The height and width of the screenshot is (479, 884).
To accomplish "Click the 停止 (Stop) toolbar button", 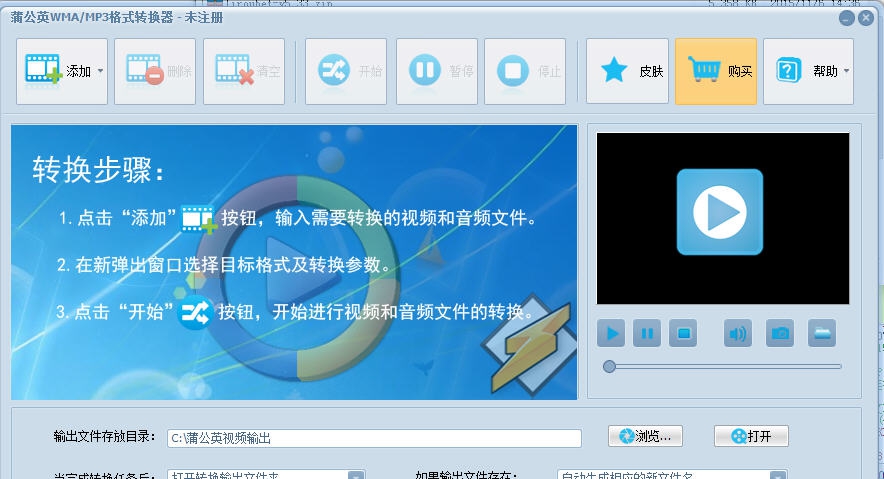I will (525, 71).
